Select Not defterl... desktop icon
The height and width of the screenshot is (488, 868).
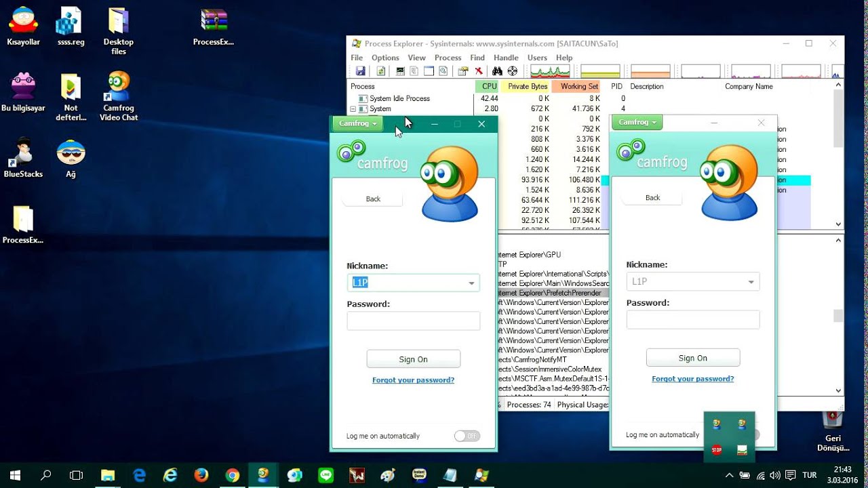[x=71, y=98]
